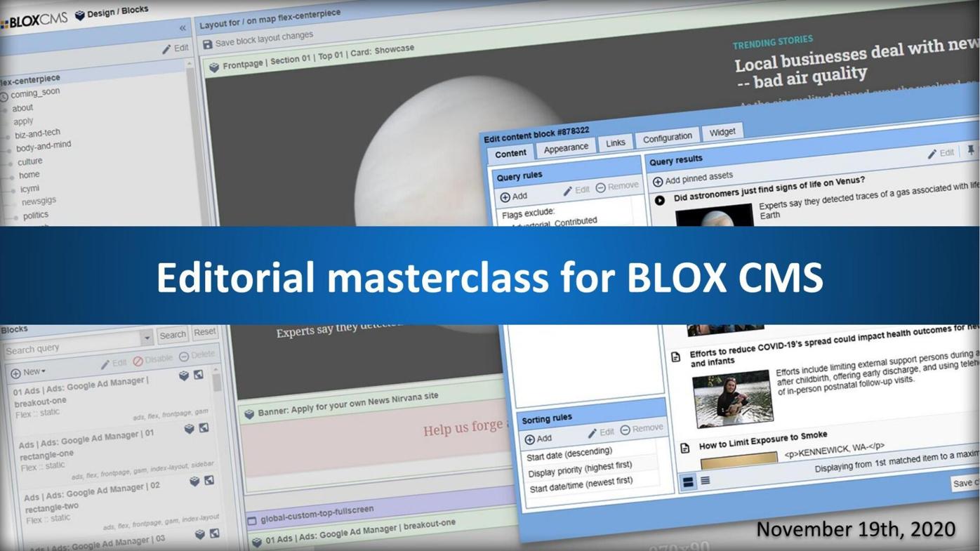980x551 pixels.
Task: Click block icon of Frontpage Showcase header
Action: click(213, 67)
